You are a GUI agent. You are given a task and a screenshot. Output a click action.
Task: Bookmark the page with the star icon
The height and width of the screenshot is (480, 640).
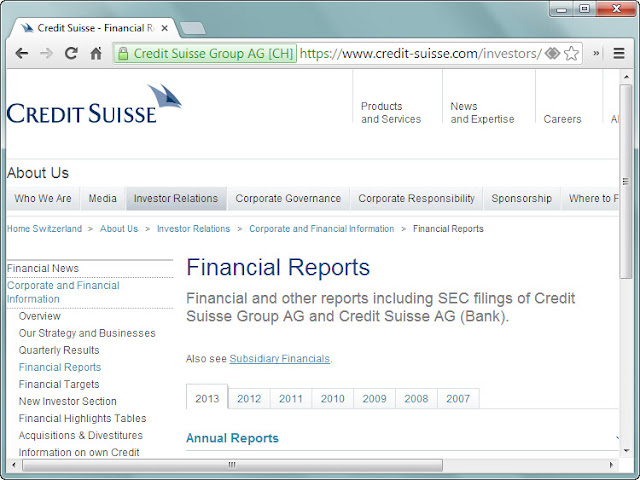click(x=571, y=53)
